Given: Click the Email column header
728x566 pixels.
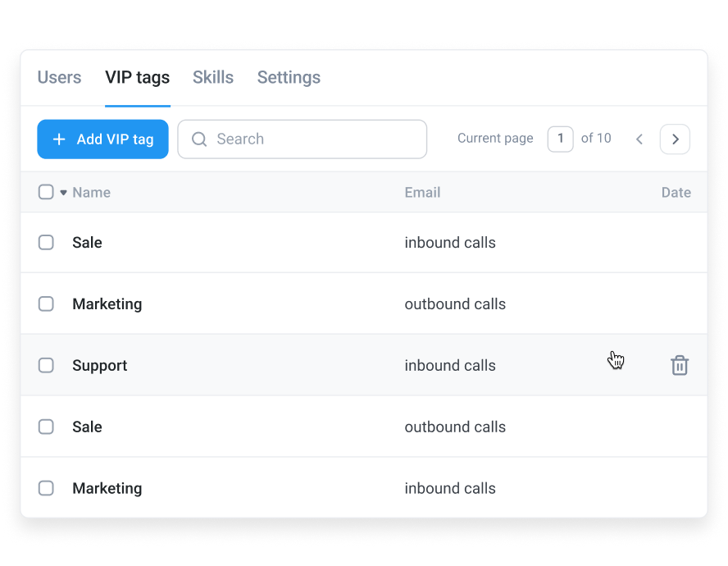Looking at the screenshot, I should click(422, 193).
